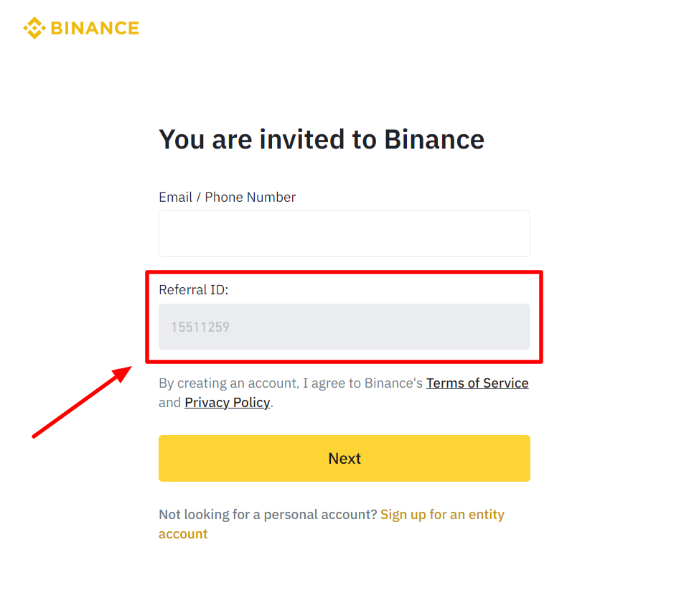Click the yellow Next button
Viewport: 689px width, 616px height.
344,458
